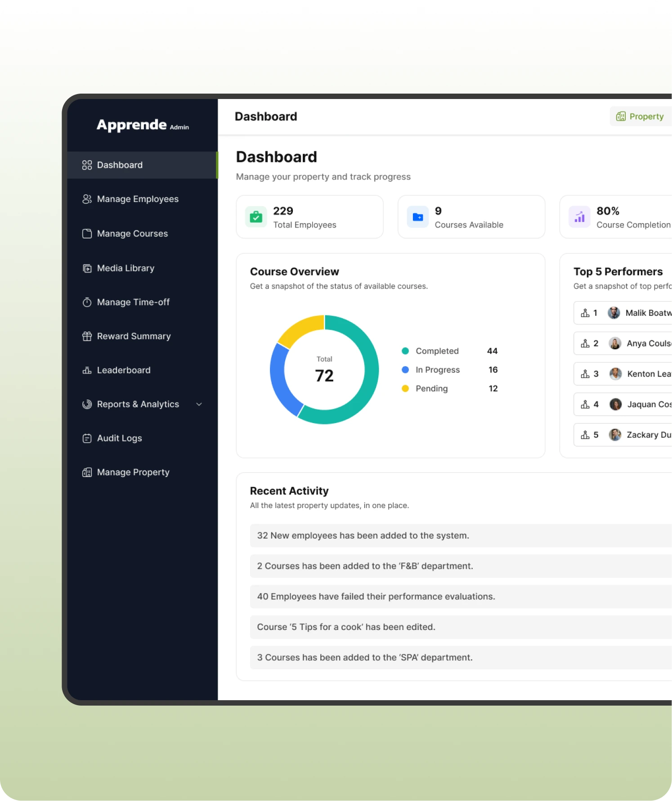This screenshot has height=801, width=672.
Task: Click Anya Couls' avatar photo
Action: pos(615,343)
